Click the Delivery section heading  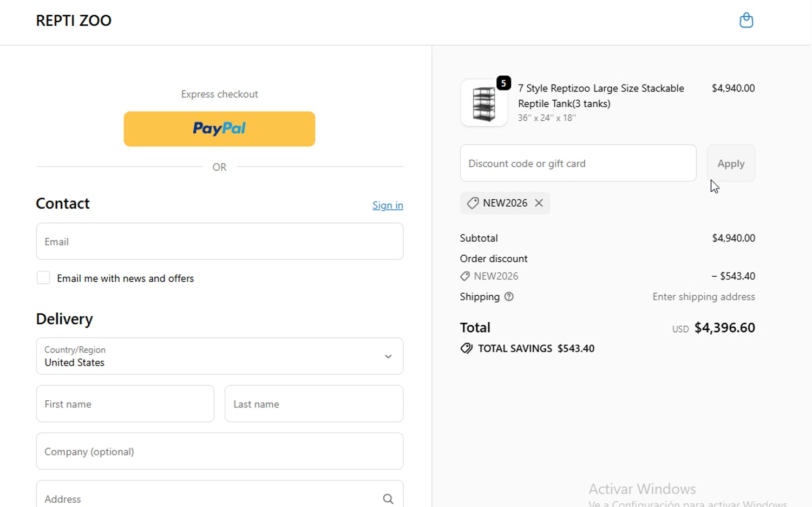click(64, 319)
